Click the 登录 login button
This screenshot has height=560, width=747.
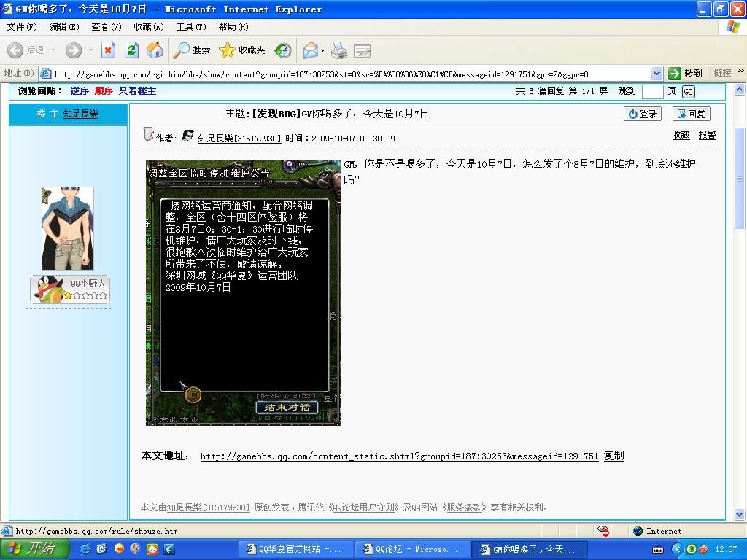coord(643,114)
